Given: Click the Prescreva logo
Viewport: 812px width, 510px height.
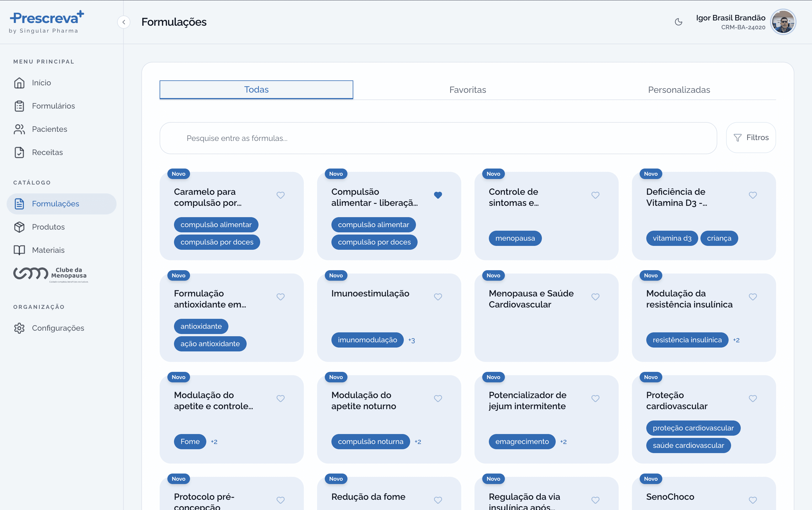Looking at the screenshot, I should click(46, 22).
